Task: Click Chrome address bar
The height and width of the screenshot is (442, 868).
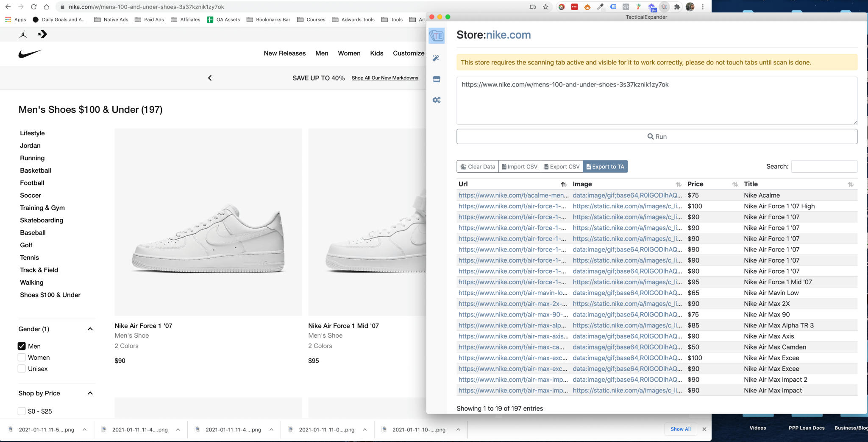Action: click(292, 7)
